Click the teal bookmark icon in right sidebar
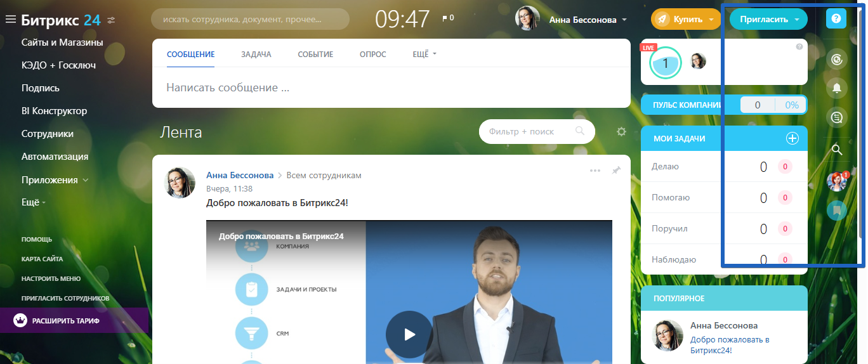Viewport: 868px width, 364px height. click(x=837, y=210)
